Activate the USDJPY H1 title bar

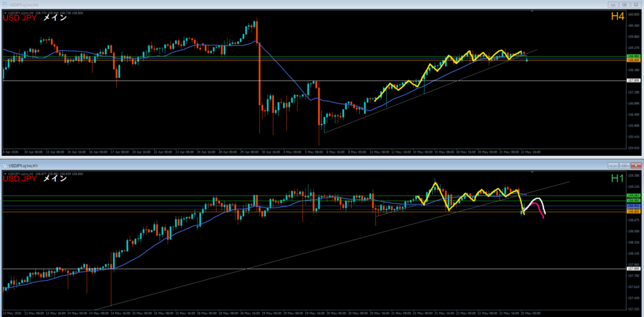[304, 165]
